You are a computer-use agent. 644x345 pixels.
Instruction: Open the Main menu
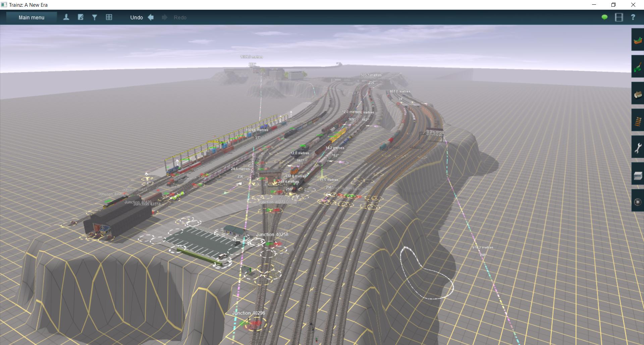32,17
